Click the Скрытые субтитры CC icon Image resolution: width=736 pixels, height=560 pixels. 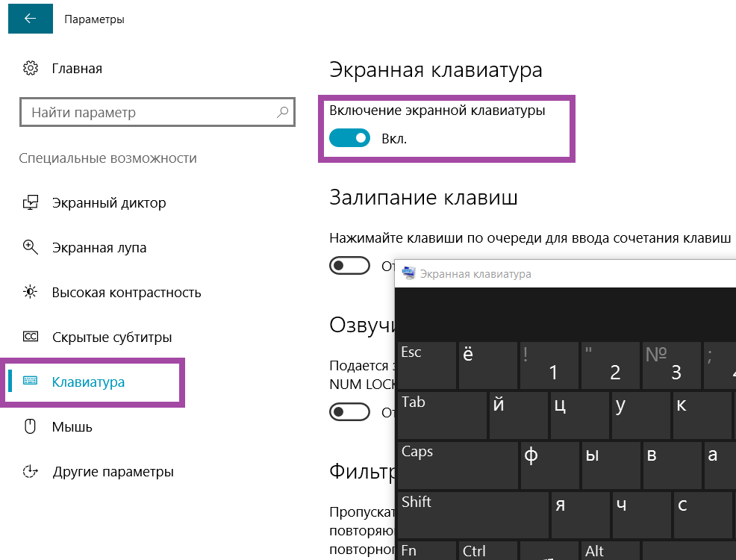[31, 337]
